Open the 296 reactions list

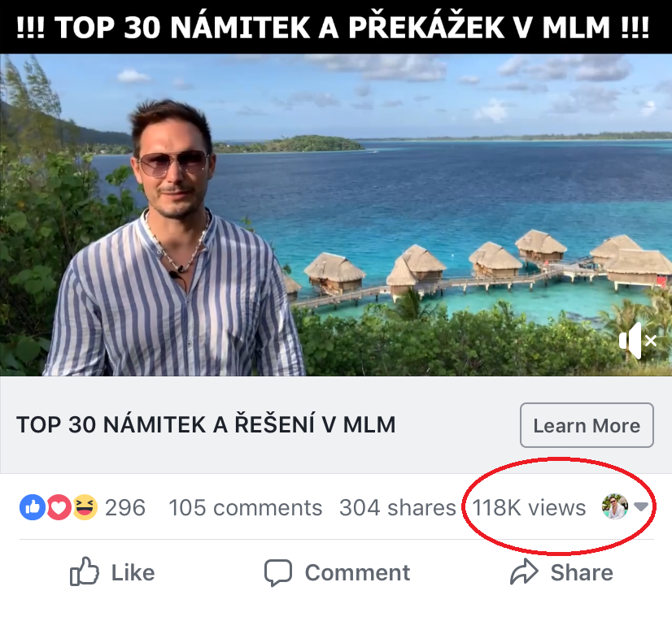coord(125,508)
